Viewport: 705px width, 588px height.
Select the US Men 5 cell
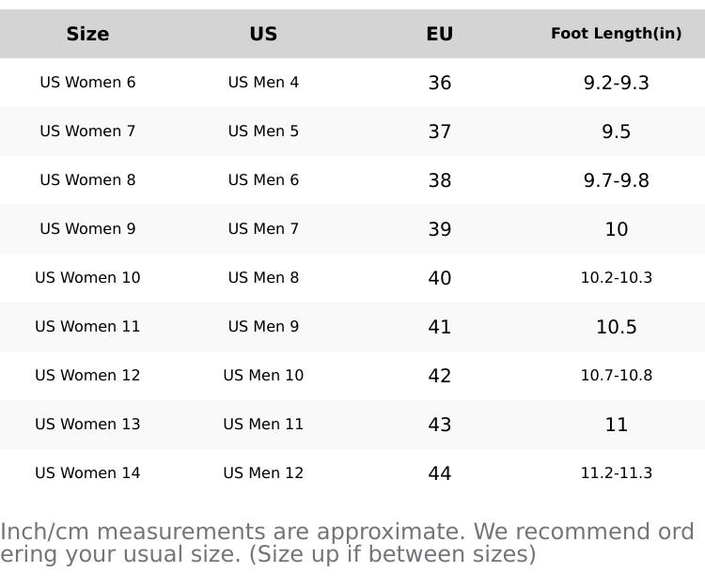[x=263, y=132]
